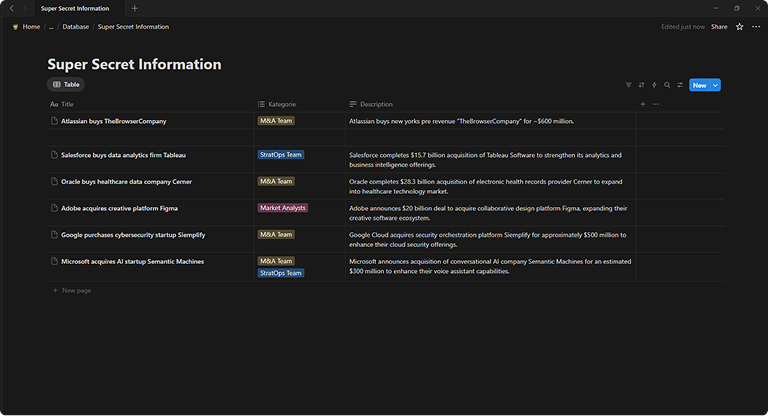Click page icon of Salesforce Tableau row
768x416 pixels.
pos(54,155)
